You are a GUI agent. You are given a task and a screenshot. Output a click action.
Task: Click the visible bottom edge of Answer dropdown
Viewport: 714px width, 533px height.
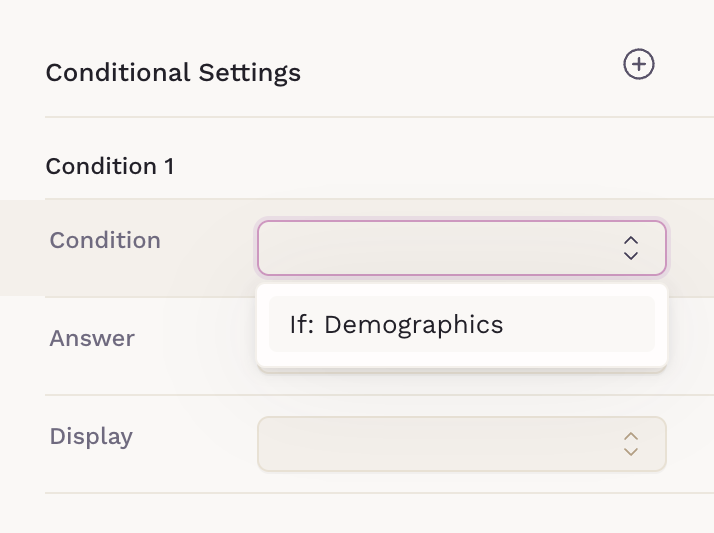point(461,371)
